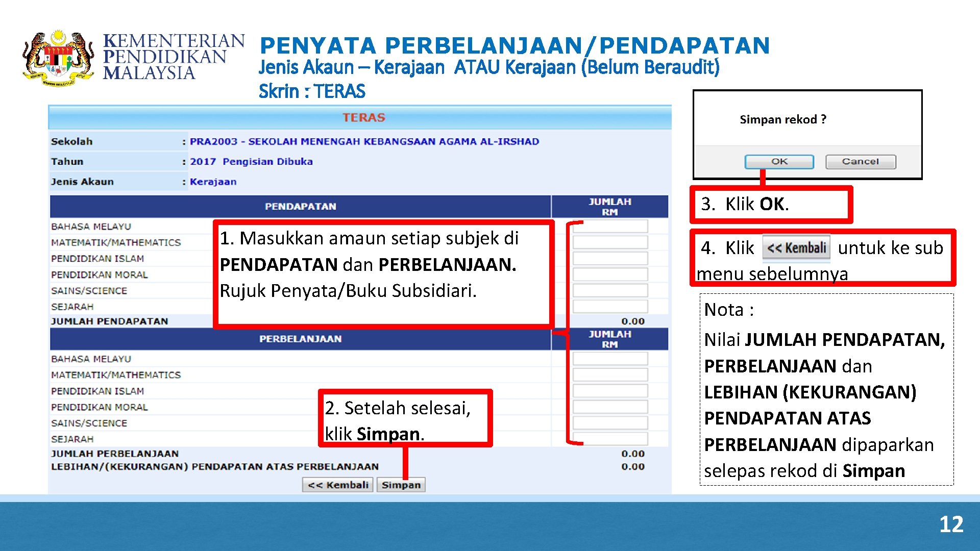The height and width of the screenshot is (551, 980).
Task: Click the '2017 Pengisian Dibuka' year value
Action: point(251,161)
